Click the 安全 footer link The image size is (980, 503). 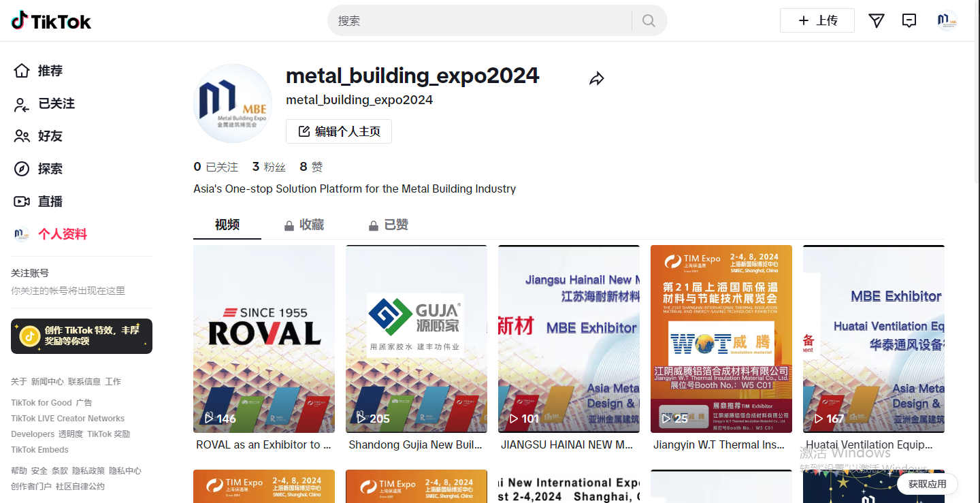click(39, 471)
